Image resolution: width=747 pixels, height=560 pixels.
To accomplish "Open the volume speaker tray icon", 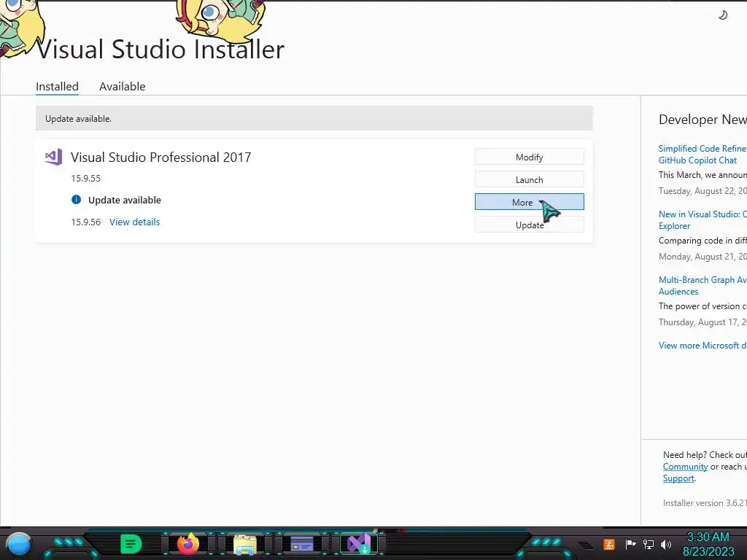I will [x=666, y=544].
